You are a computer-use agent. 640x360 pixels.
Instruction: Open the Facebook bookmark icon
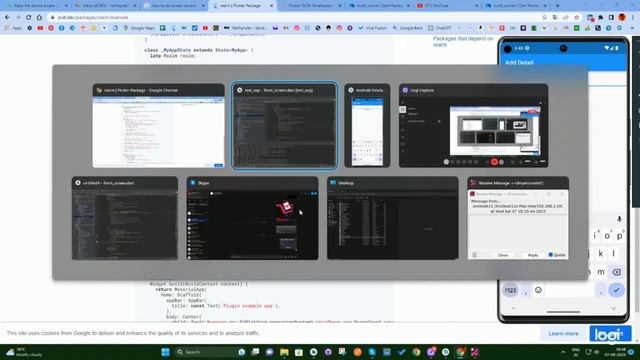coord(62,28)
